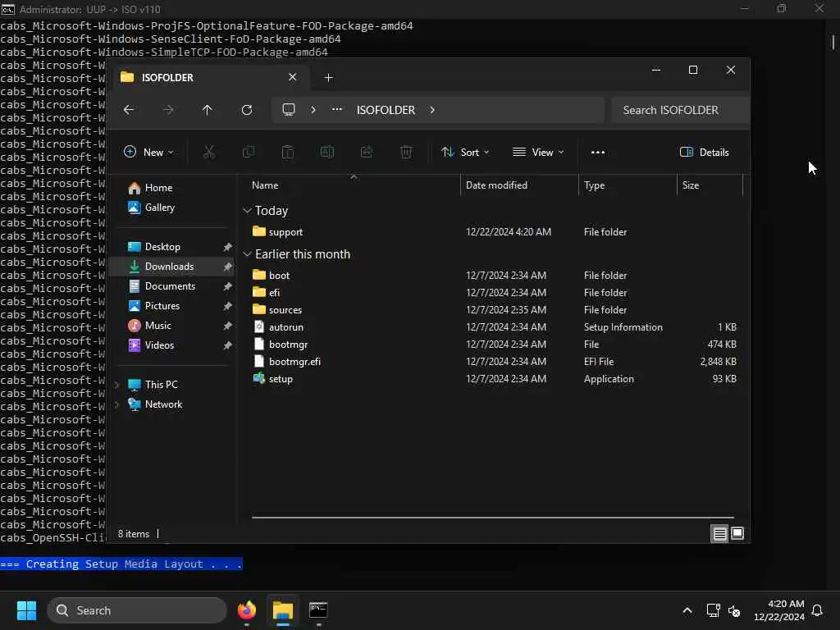
Task: Click ISOFOLDER breadcrumb in address bar
Action: (x=386, y=110)
